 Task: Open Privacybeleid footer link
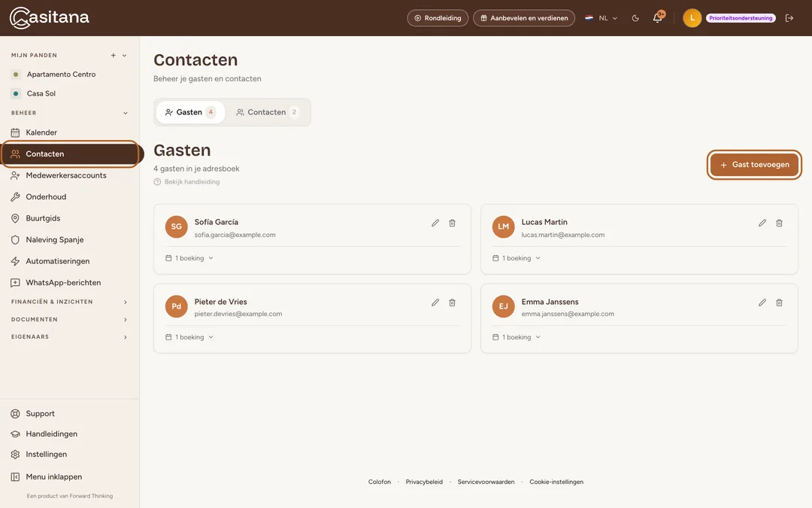424,482
